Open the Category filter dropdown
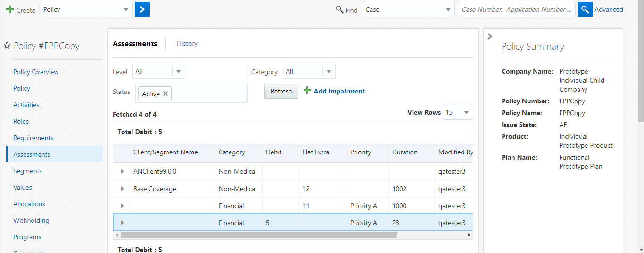 (329, 72)
